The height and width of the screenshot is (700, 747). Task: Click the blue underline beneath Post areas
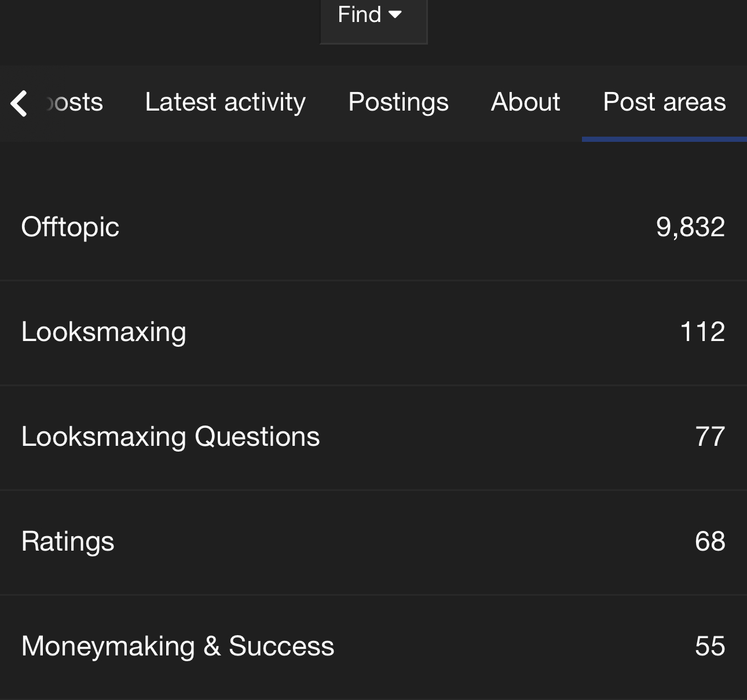(664, 139)
